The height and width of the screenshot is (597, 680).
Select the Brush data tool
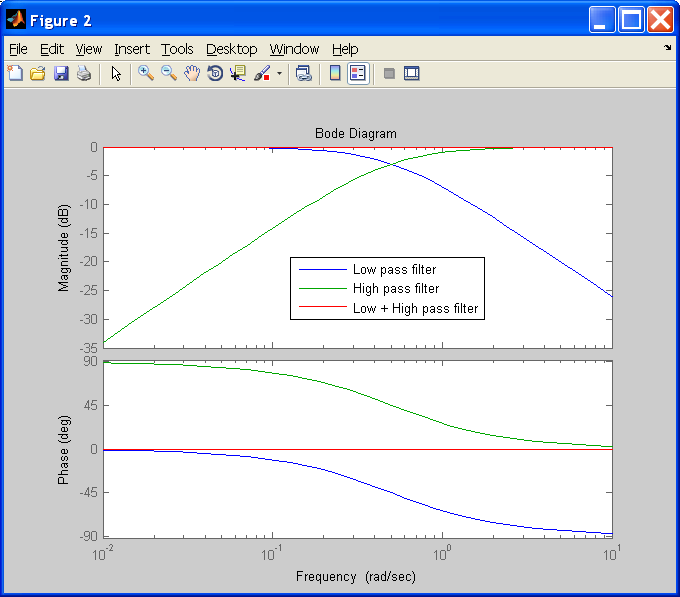pyautogui.click(x=262, y=73)
